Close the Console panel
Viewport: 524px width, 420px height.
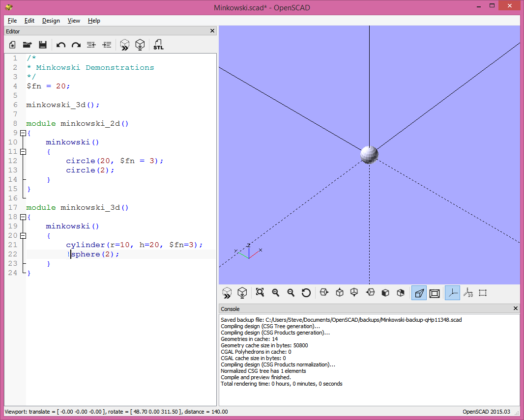click(x=515, y=308)
